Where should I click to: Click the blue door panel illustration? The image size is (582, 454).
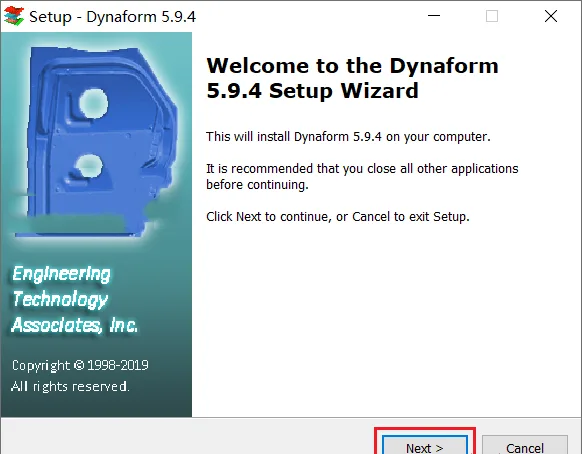coord(97,142)
